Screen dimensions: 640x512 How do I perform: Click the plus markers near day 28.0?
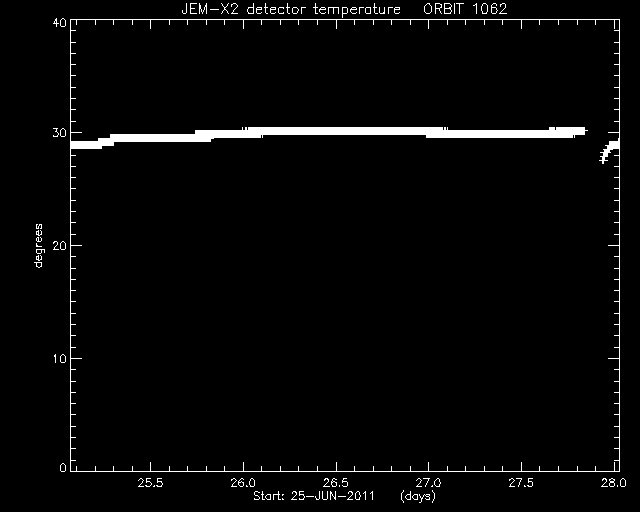coord(609,151)
